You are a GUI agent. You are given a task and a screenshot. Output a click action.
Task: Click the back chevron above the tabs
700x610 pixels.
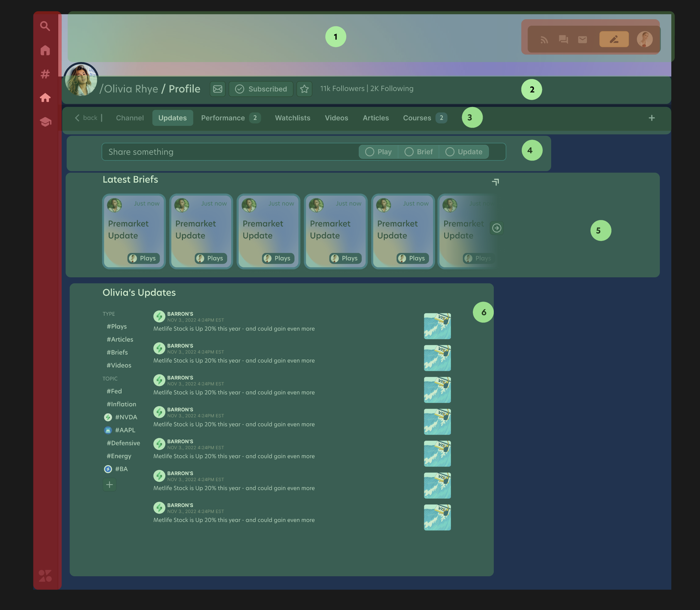pos(78,118)
